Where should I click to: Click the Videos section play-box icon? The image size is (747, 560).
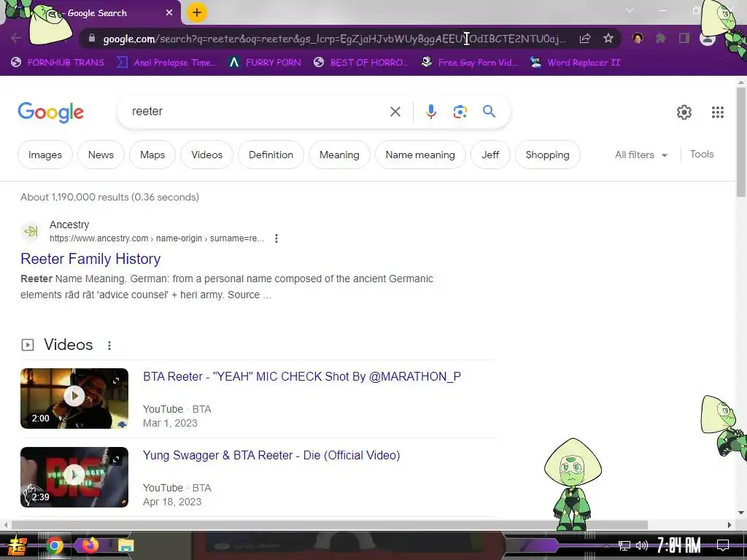click(x=28, y=345)
